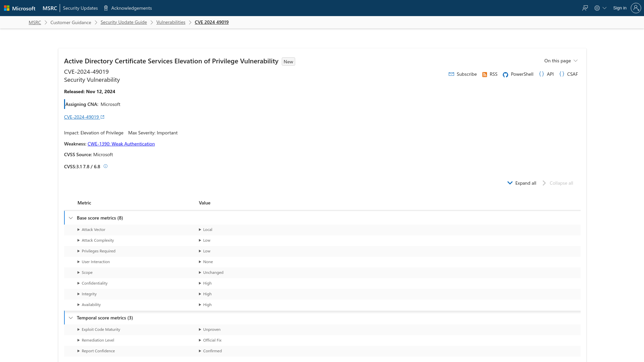Click the RSS feed icon
The height and width of the screenshot is (362, 644).
[x=484, y=74]
